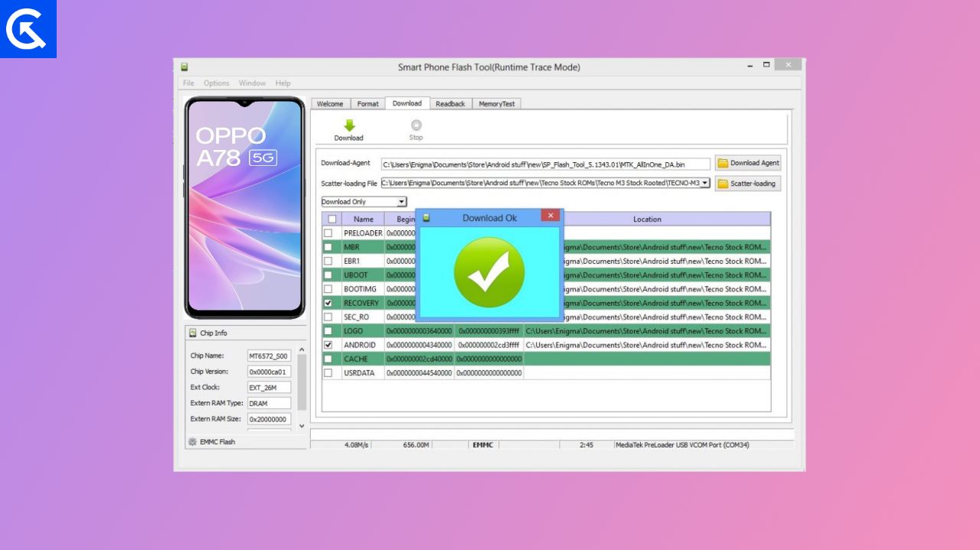Click the green checkmark in Download Ok dialog
Viewport: 980px width, 550px height.
pos(489,273)
